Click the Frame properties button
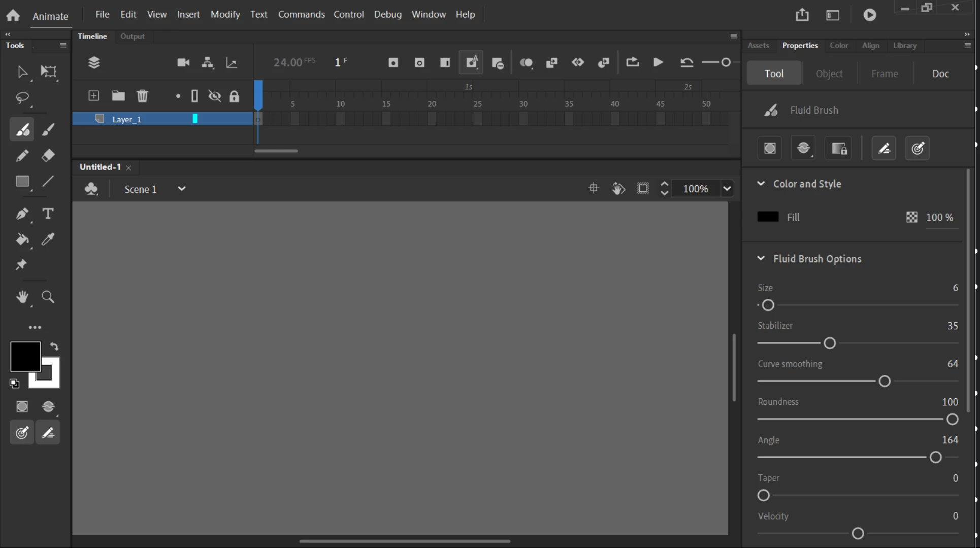Viewport: 980px width, 553px height. pos(885,74)
